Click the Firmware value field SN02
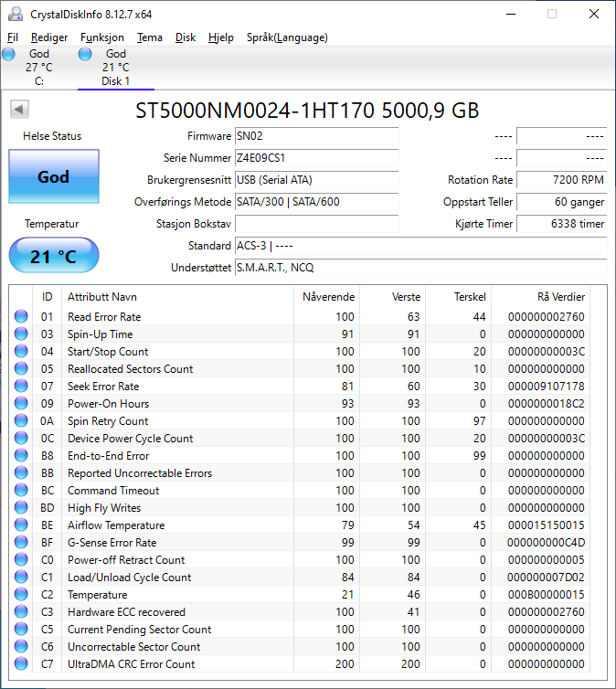This screenshot has height=689, width=616. (x=316, y=136)
